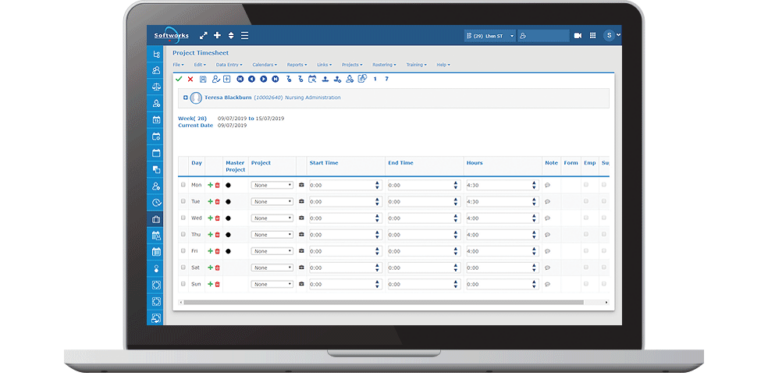Click the green checkmark accept icon
768x390 pixels.
coord(179,79)
